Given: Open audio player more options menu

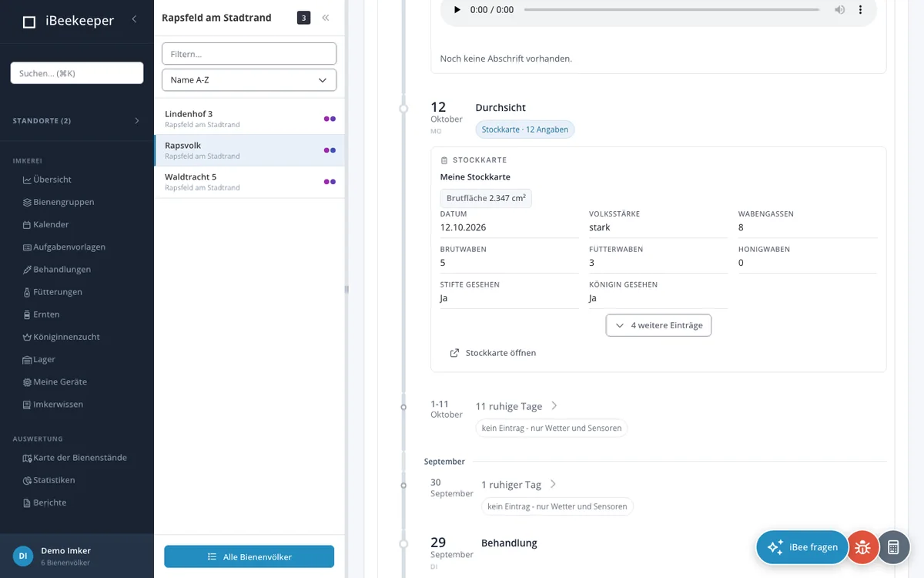Looking at the screenshot, I should pyautogui.click(x=861, y=10).
